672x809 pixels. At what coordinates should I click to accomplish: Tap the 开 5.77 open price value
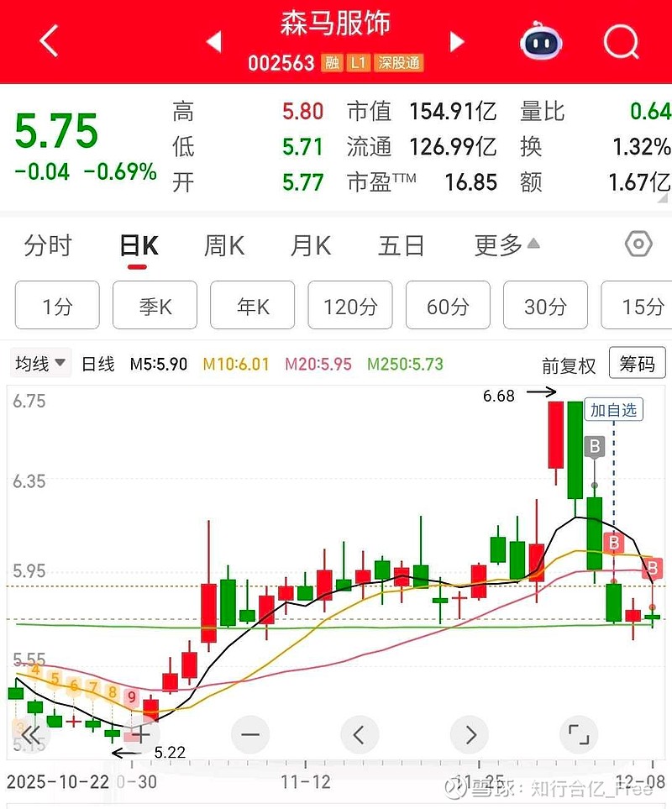(302, 182)
